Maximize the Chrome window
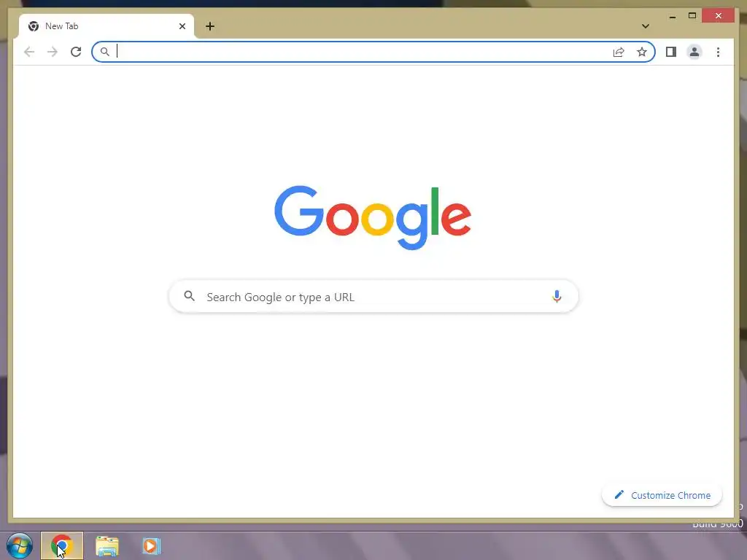The width and height of the screenshot is (747, 560). 692,16
